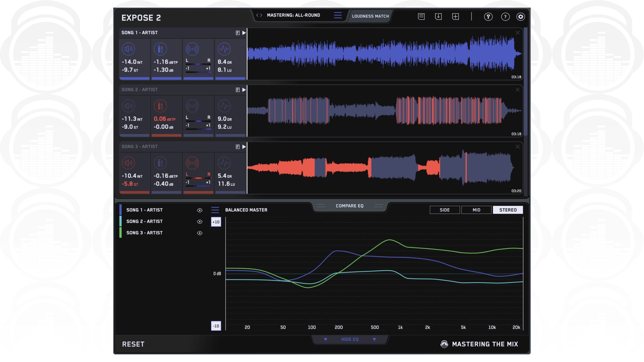Switch EQ view to Side
The width and height of the screenshot is (644, 362).
[x=445, y=210]
